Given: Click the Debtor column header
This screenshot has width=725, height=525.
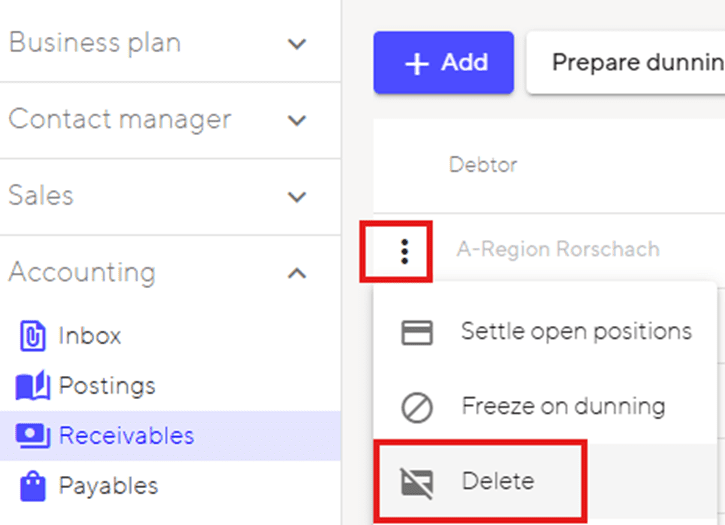Looking at the screenshot, I should [483, 164].
